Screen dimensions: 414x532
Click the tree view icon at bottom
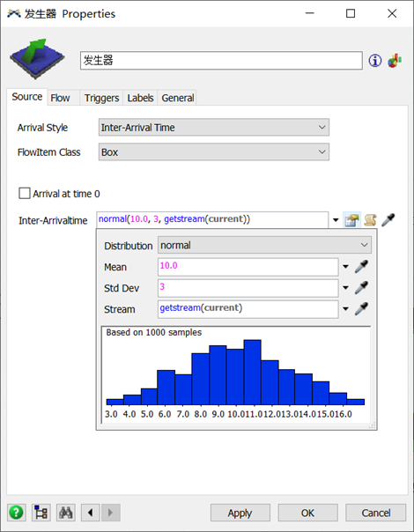click(41, 513)
